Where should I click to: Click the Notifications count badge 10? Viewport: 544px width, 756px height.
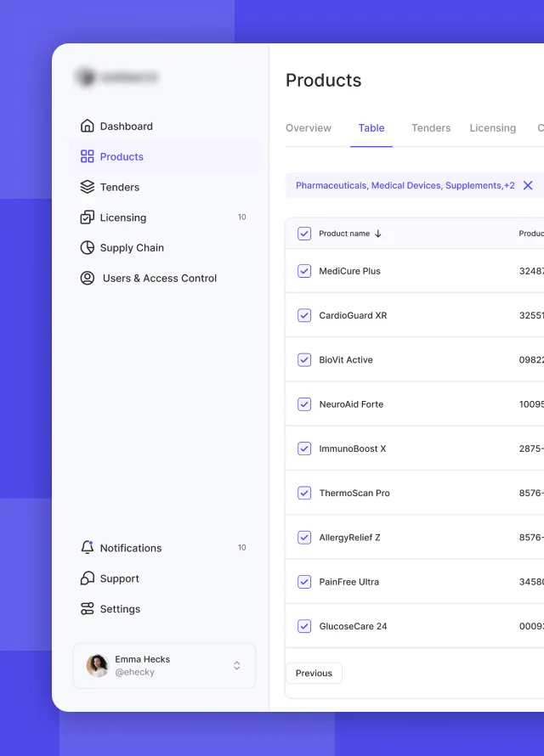(x=241, y=547)
